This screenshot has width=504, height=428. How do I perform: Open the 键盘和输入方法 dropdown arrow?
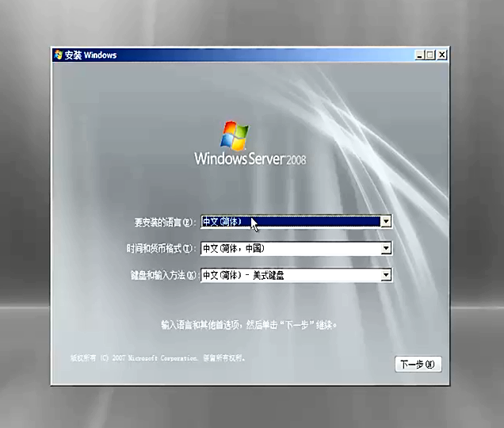click(385, 275)
